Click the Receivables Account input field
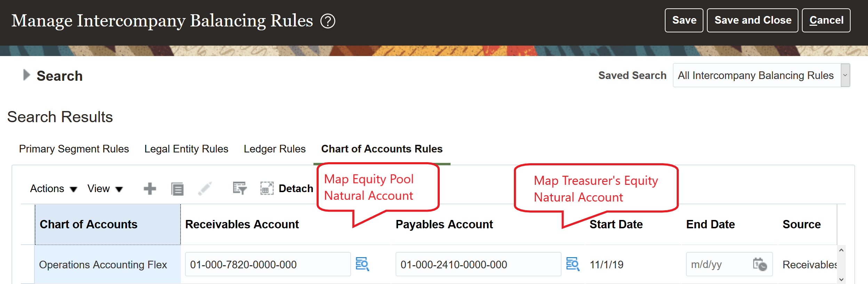Image resolution: width=868 pixels, height=284 pixels. click(x=268, y=265)
